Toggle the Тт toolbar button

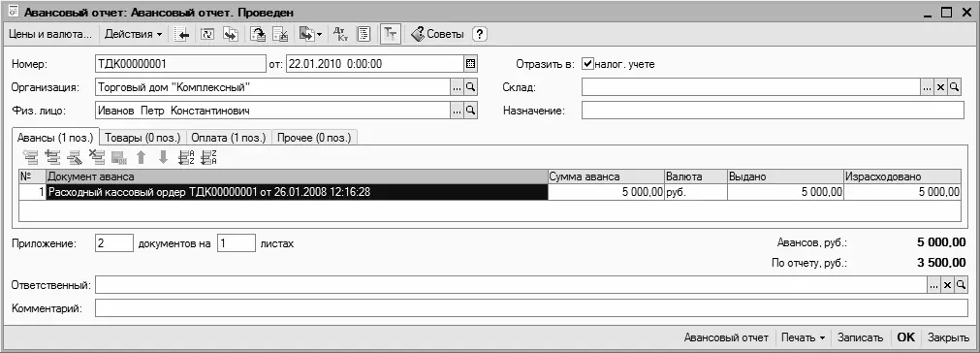(390, 34)
